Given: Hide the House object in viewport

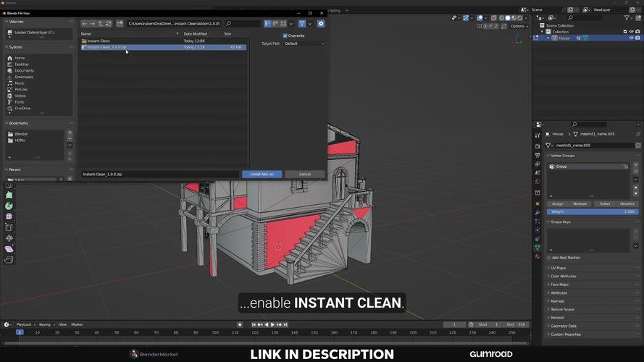Looking at the screenshot, I should tap(631, 38).
